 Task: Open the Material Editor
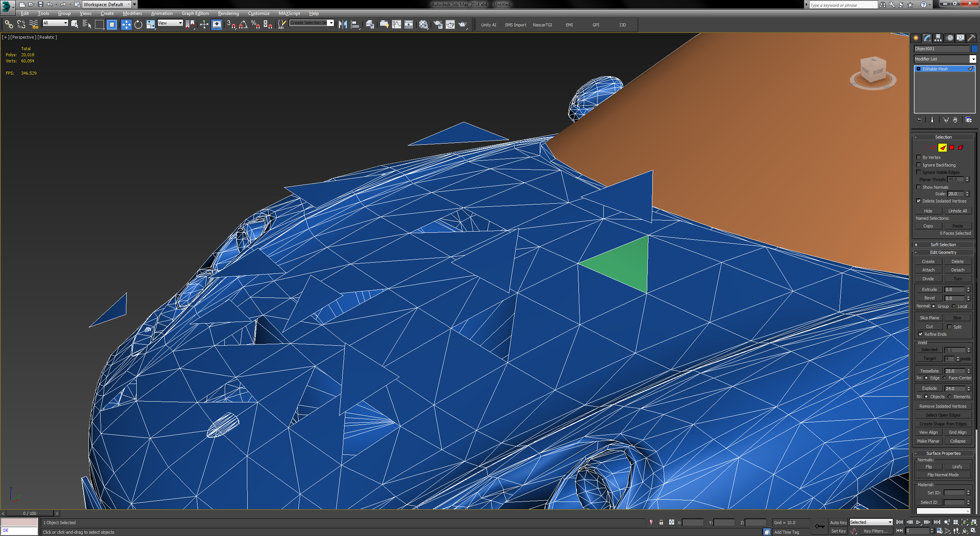[x=424, y=25]
